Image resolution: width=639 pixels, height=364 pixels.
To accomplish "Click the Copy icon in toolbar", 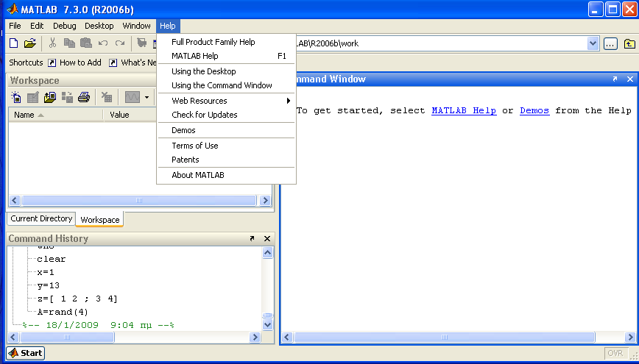I will pos(69,43).
